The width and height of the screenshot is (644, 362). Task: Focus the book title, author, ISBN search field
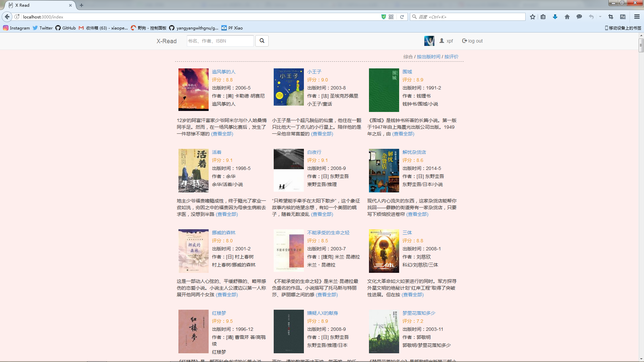pyautogui.click(x=220, y=41)
